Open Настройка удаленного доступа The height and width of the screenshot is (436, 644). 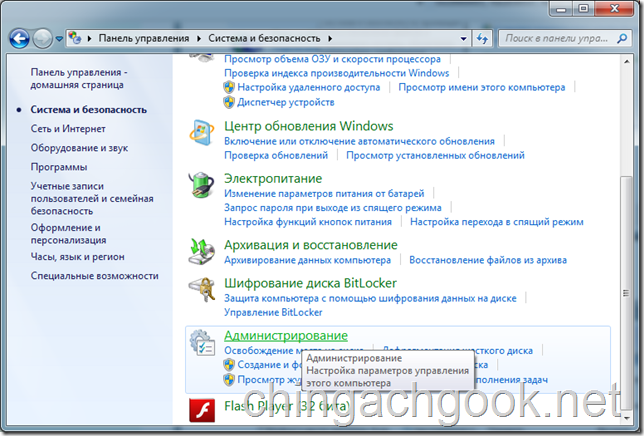click(308, 87)
